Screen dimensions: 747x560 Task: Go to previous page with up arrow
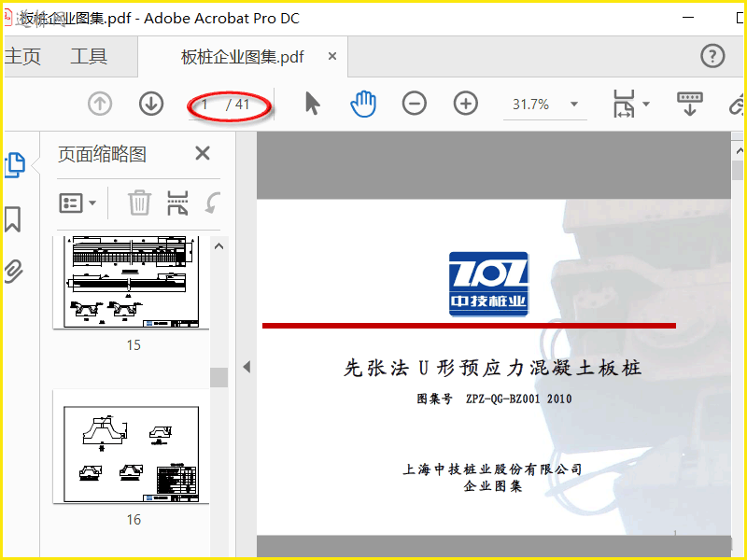[x=100, y=104]
